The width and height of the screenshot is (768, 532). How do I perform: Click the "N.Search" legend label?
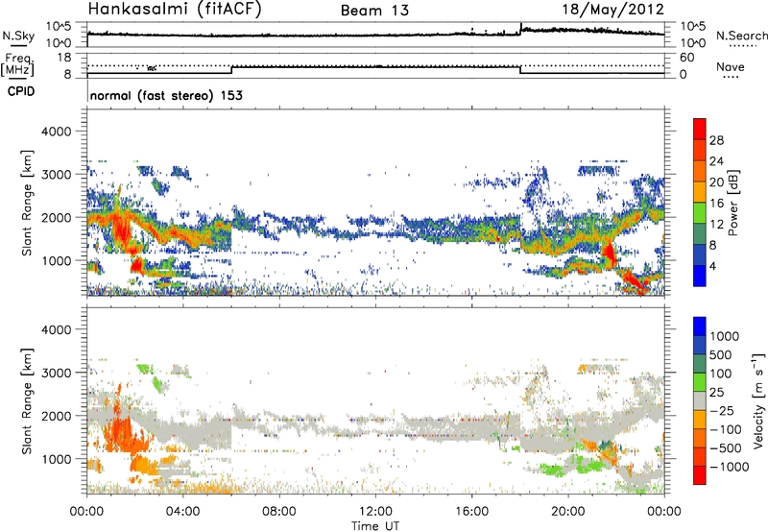[x=741, y=36]
